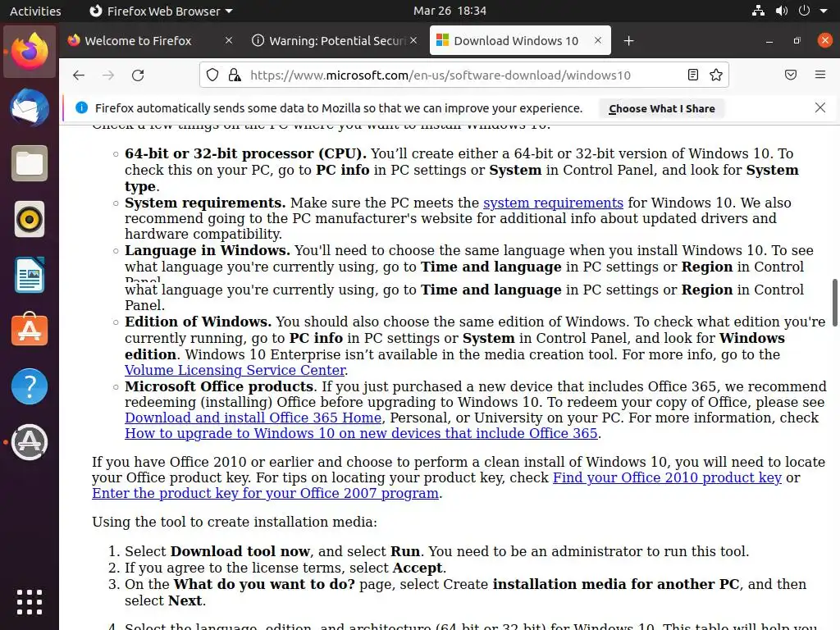Launch Firefox from the Ubuntu dock
This screenshot has width=840, height=630.
[30, 52]
